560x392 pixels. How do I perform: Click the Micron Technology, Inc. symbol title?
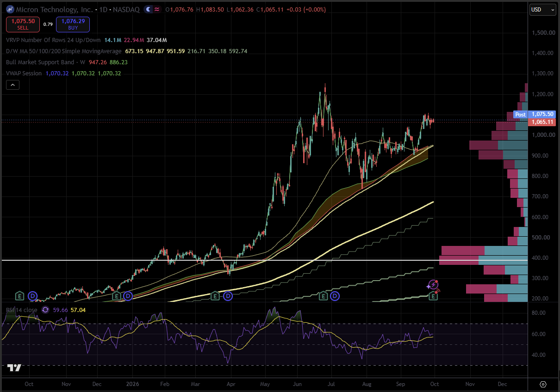pyautogui.click(x=54, y=9)
